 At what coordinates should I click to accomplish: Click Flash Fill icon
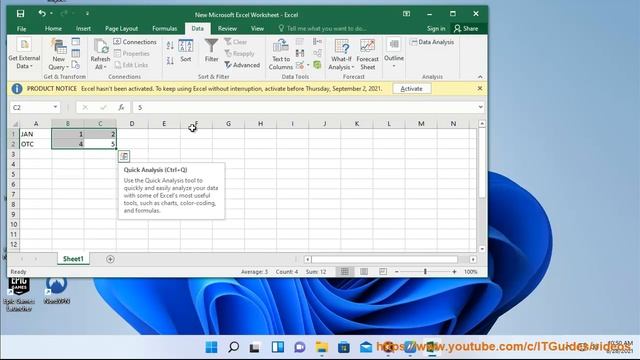tap(300, 42)
